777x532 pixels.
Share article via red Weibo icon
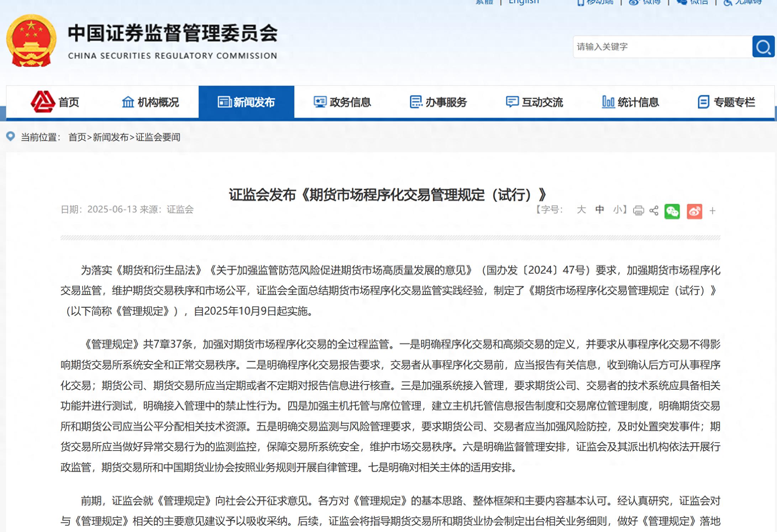click(x=694, y=211)
